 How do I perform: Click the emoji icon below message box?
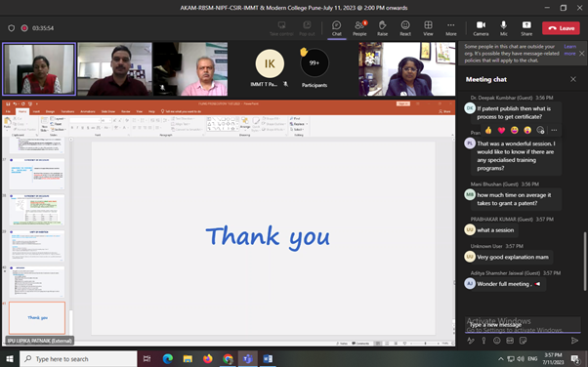point(497,341)
